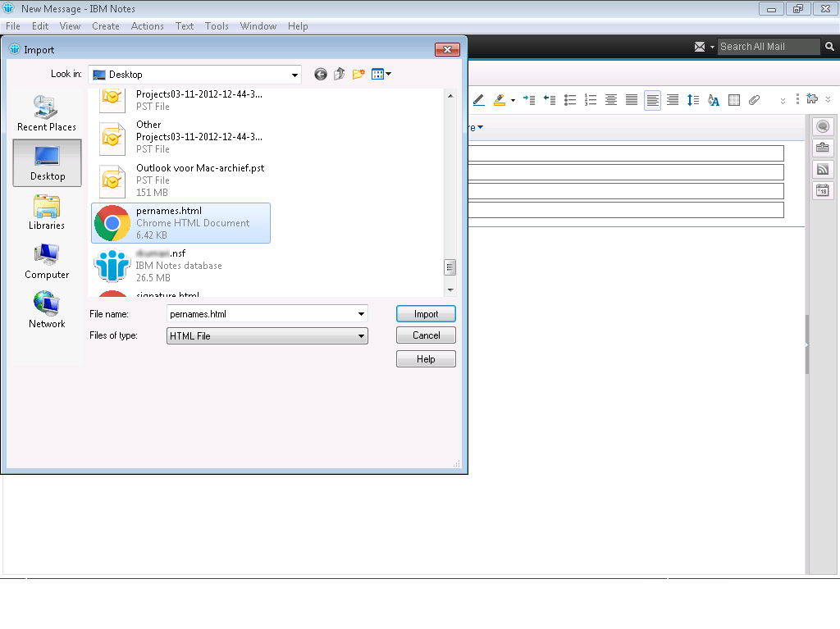Go to Computer location
The height and width of the screenshot is (629, 840).
pyautogui.click(x=47, y=262)
